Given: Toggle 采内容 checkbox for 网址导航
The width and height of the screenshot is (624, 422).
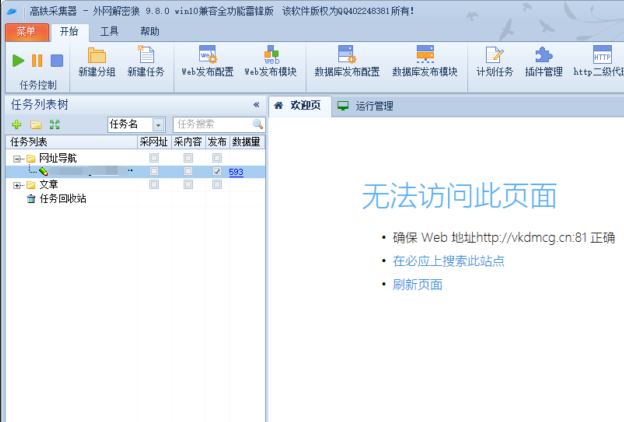Looking at the screenshot, I should pyautogui.click(x=188, y=158).
